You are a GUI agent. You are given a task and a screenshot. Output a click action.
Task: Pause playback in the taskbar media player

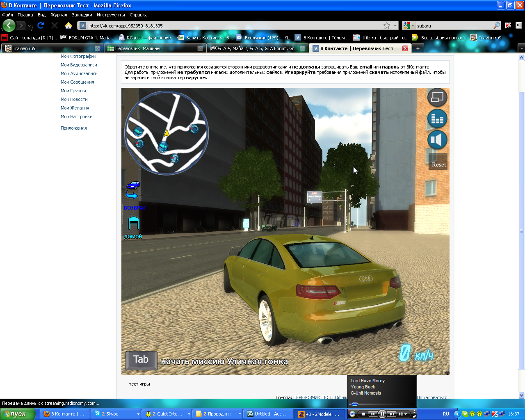(x=382, y=414)
